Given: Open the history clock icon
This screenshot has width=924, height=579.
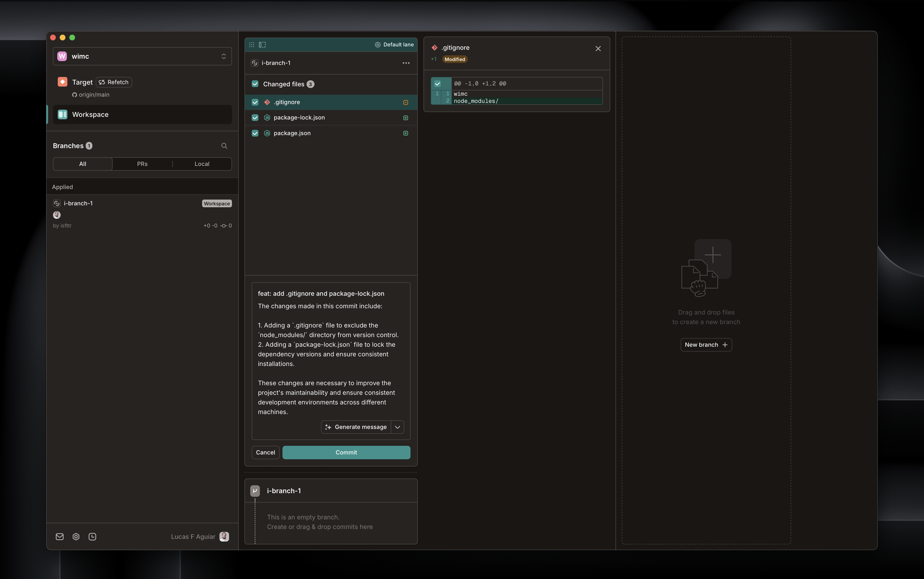Looking at the screenshot, I should [92, 536].
